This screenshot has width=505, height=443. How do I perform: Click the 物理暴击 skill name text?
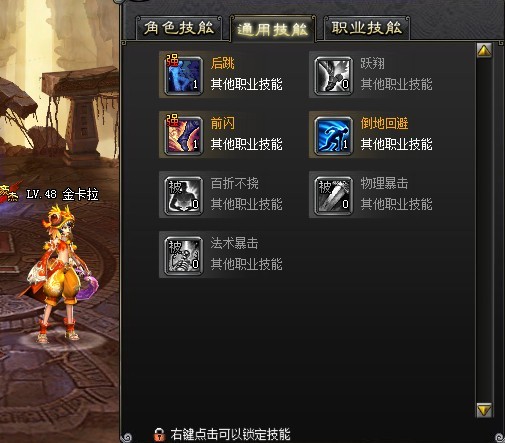pyautogui.click(x=384, y=183)
